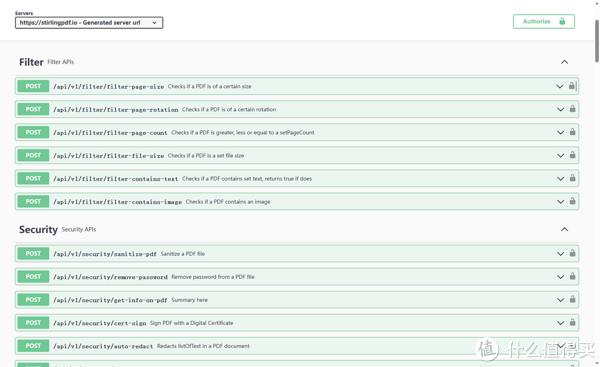Screen dimensions: 600x367
Task: Expand the remove-password endpoint chevron
Action: tap(561, 277)
